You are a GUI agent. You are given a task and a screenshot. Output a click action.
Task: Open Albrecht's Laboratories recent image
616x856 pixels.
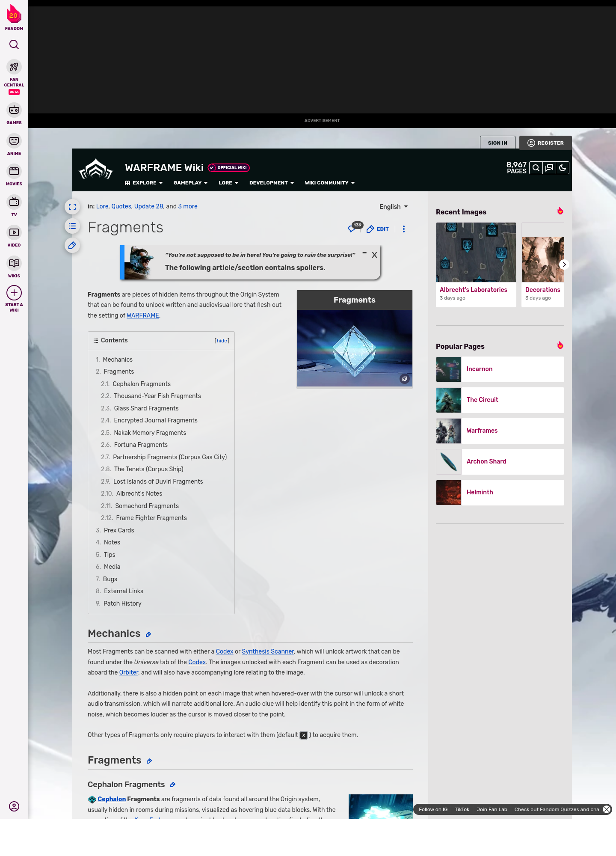pyautogui.click(x=476, y=265)
